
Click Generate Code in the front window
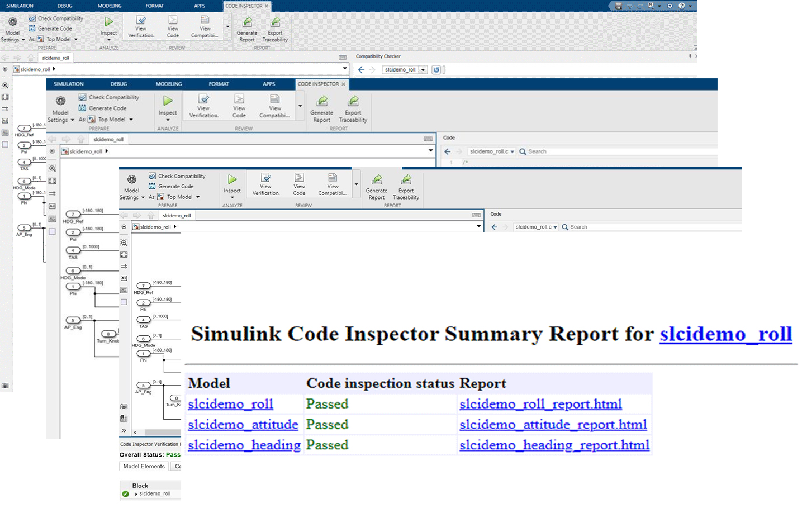coord(171,187)
